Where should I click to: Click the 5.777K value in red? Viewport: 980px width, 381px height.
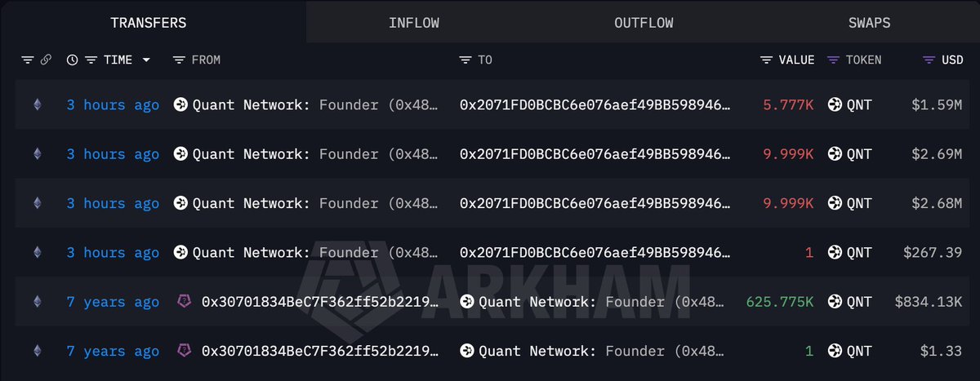pyautogui.click(x=788, y=104)
